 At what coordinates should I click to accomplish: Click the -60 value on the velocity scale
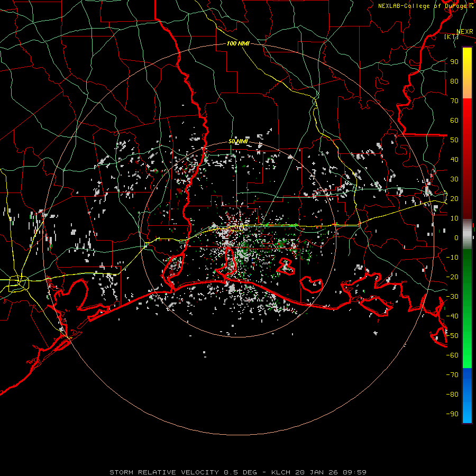452,355
